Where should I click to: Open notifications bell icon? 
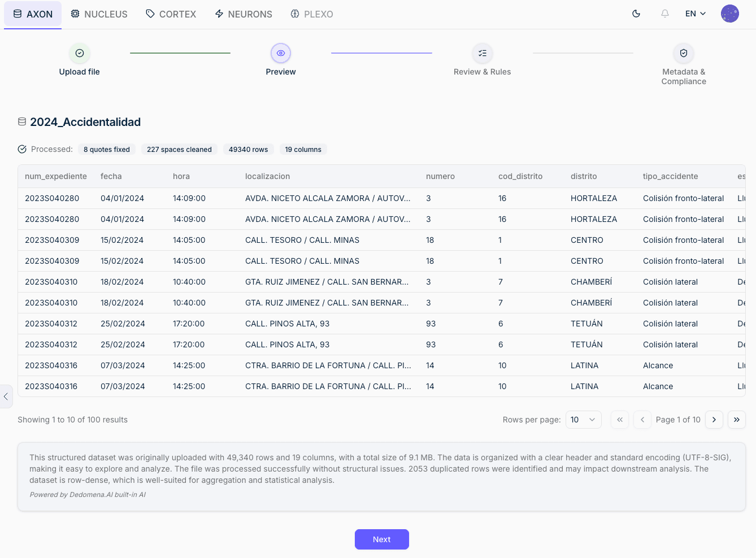665,14
